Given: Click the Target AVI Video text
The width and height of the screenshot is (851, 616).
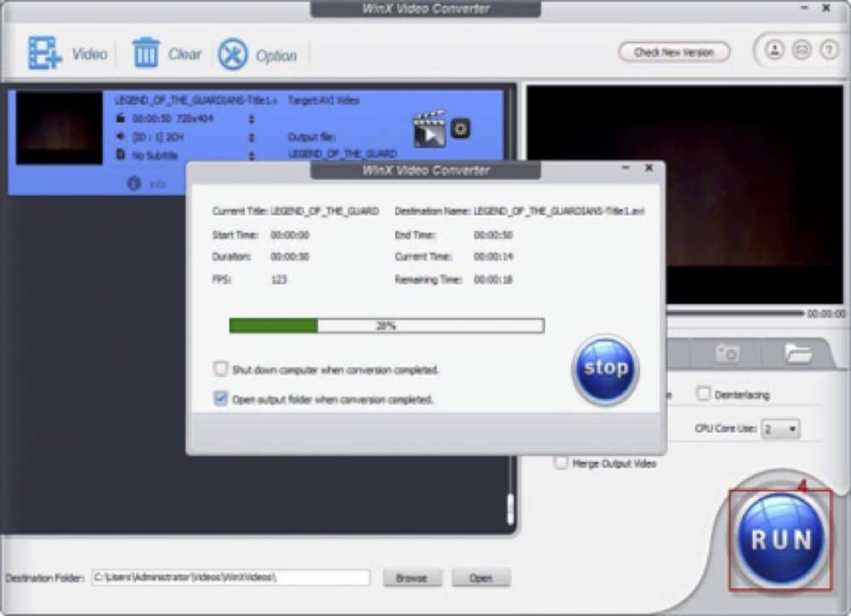Looking at the screenshot, I should 323,100.
